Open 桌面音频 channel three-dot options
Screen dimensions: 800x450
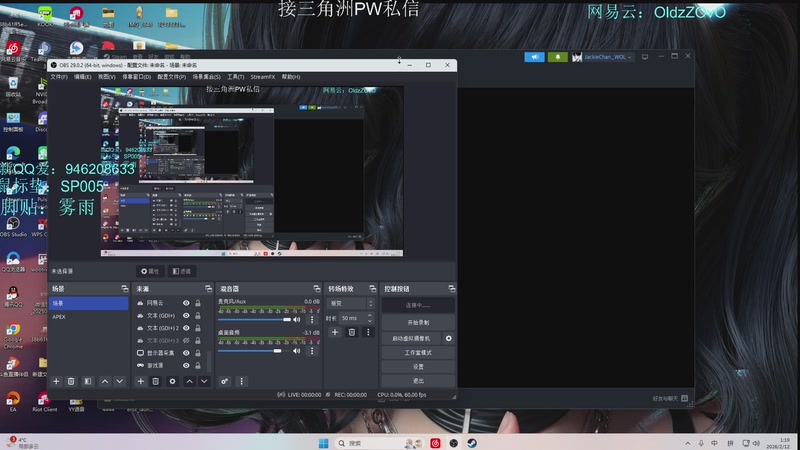click(312, 351)
